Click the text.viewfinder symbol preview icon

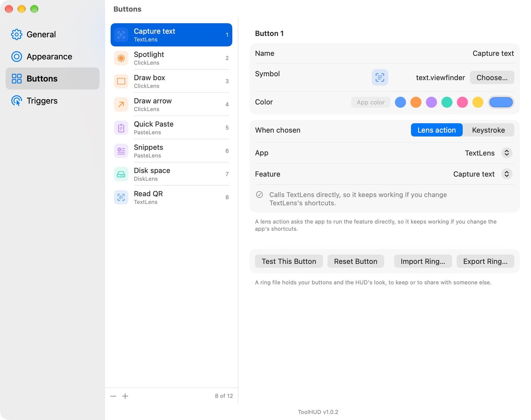(380, 78)
